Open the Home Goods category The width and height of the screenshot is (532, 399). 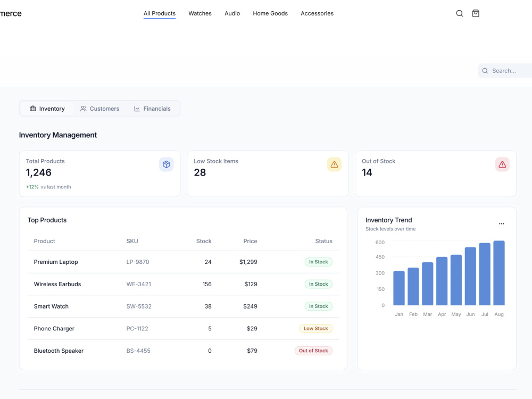pyautogui.click(x=270, y=13)
